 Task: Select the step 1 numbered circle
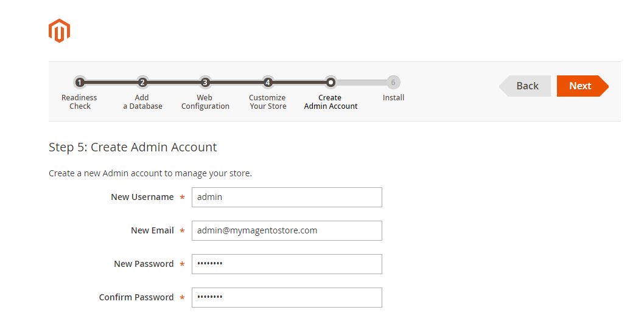coord(80,83)
